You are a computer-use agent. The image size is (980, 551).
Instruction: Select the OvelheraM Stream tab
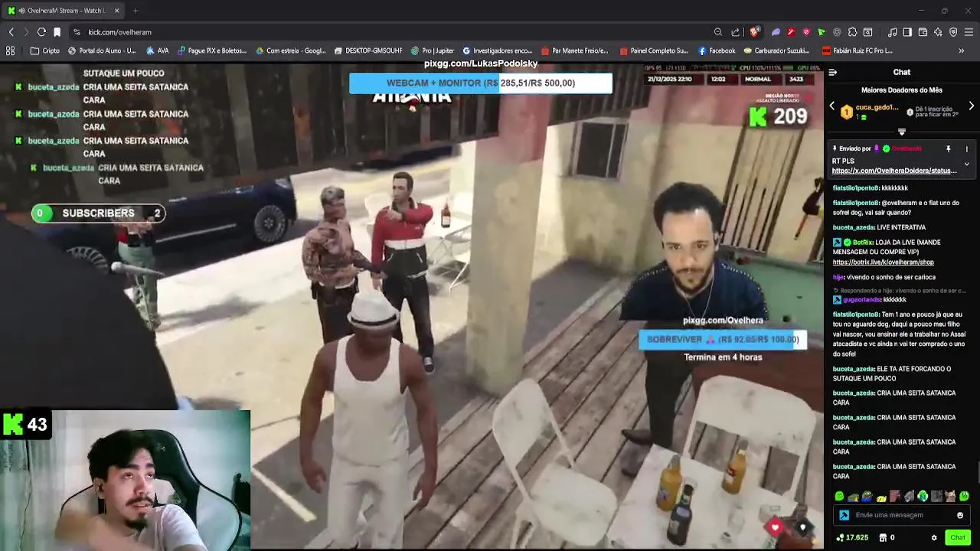64,11
